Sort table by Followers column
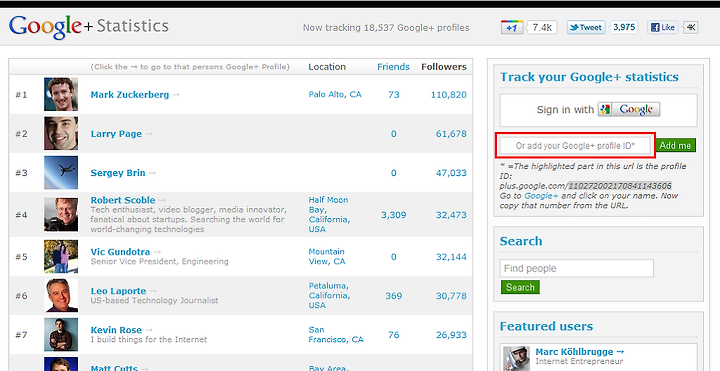Image resolution: width=720 pixels, height=371 pixels. point(444,67)
